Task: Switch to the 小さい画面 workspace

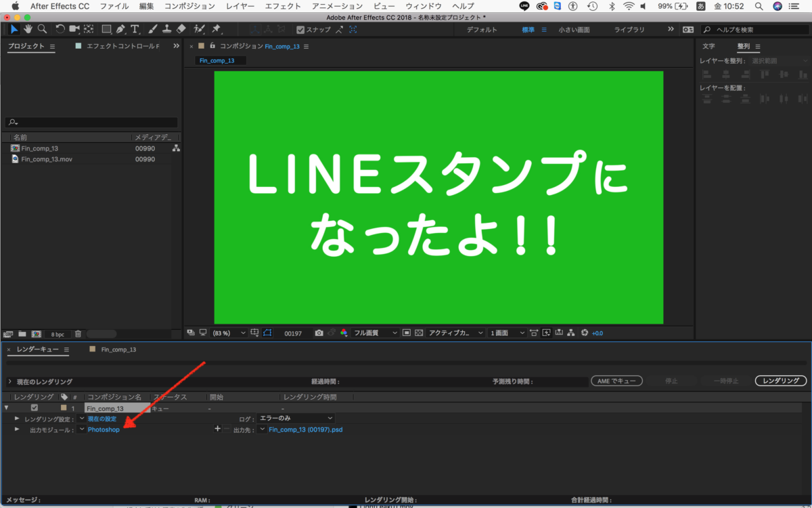Action: tap(574, 30)
